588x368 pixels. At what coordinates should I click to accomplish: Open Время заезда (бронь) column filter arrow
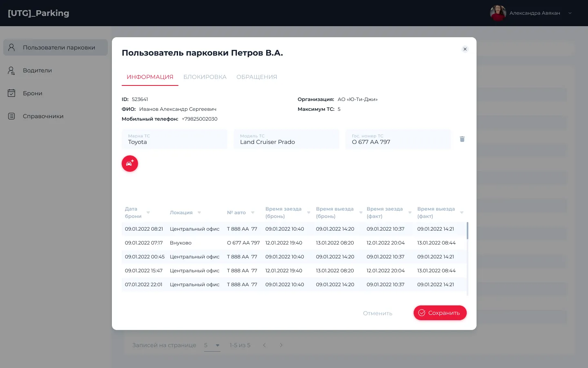(309, 213)
